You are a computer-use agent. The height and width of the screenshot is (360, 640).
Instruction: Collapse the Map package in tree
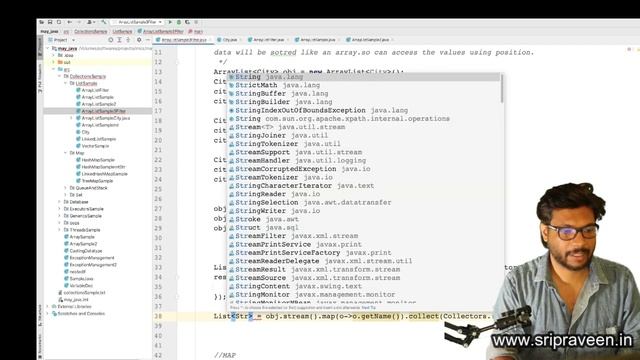(66, 153)
